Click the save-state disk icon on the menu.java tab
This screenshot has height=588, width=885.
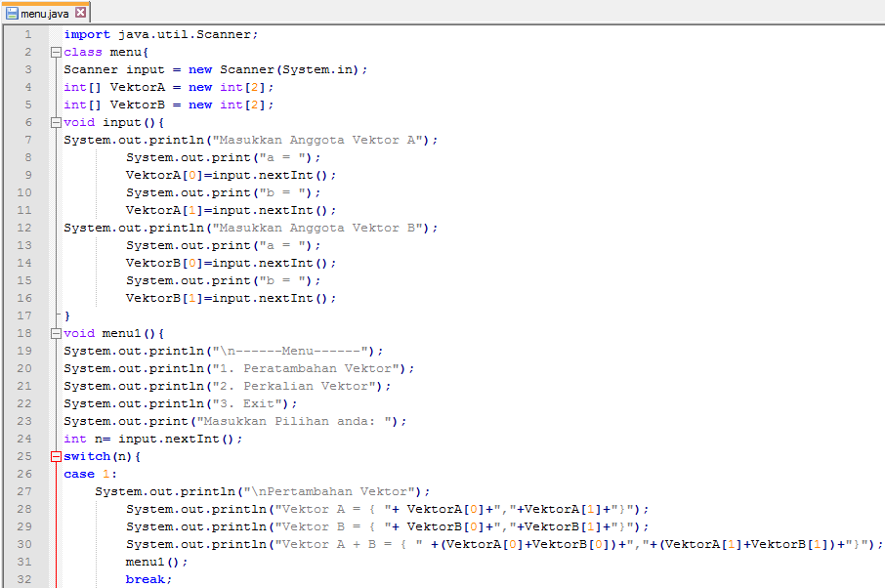click(11, 14)
